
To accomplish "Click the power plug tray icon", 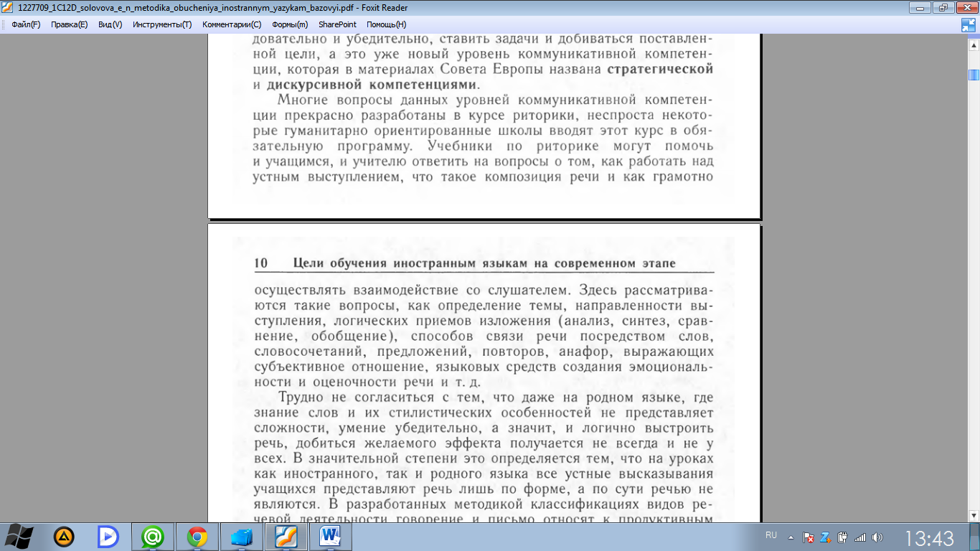I will coord(843,537).
